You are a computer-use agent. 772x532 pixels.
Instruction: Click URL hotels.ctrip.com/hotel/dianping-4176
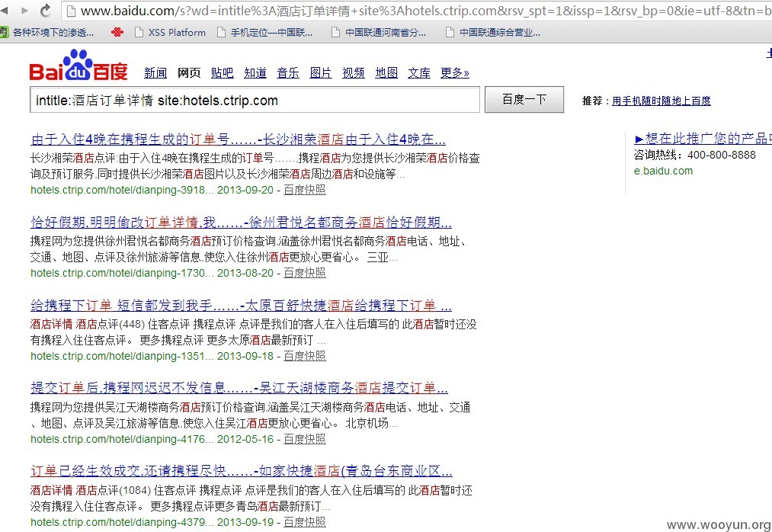pos(122,439)
